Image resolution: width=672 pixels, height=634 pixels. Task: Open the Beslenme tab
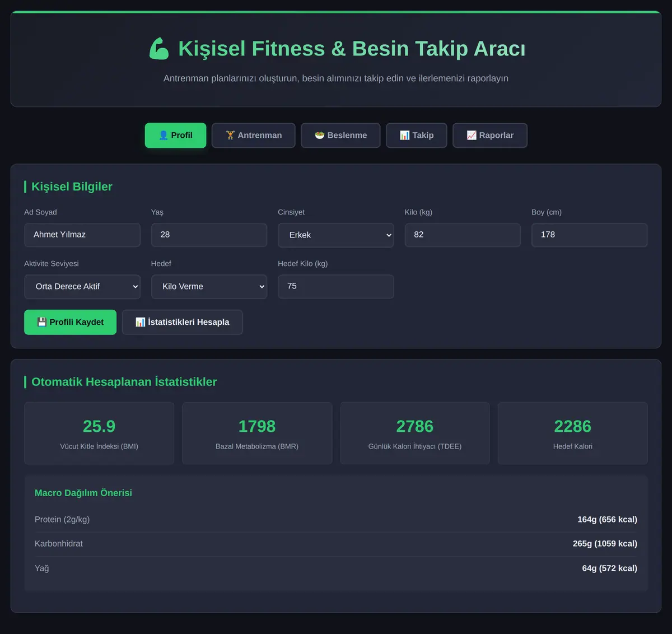click(340, 136)
